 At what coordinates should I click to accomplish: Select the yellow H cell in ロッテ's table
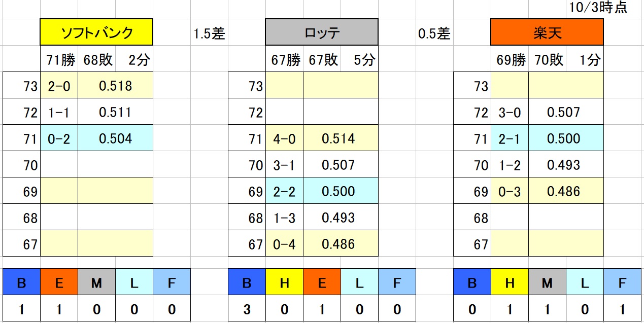point(284,282)
